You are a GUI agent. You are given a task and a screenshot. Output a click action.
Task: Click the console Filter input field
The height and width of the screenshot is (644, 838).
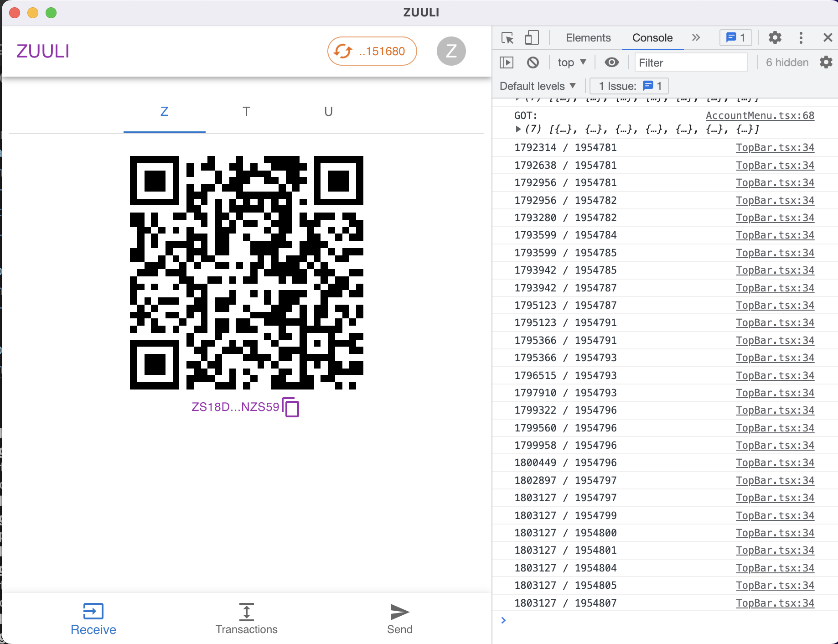[x=691, y=62]
